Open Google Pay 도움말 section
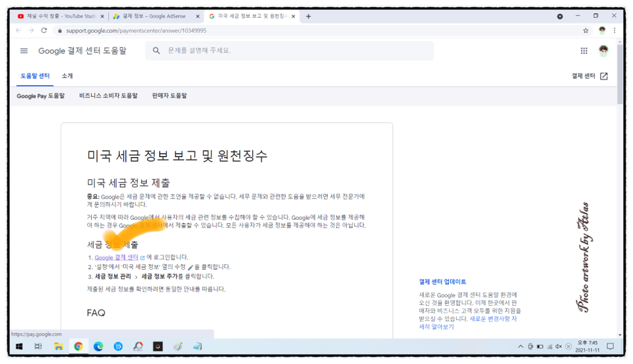Screen dimensions: 633x364 click(x=41, y=96)
